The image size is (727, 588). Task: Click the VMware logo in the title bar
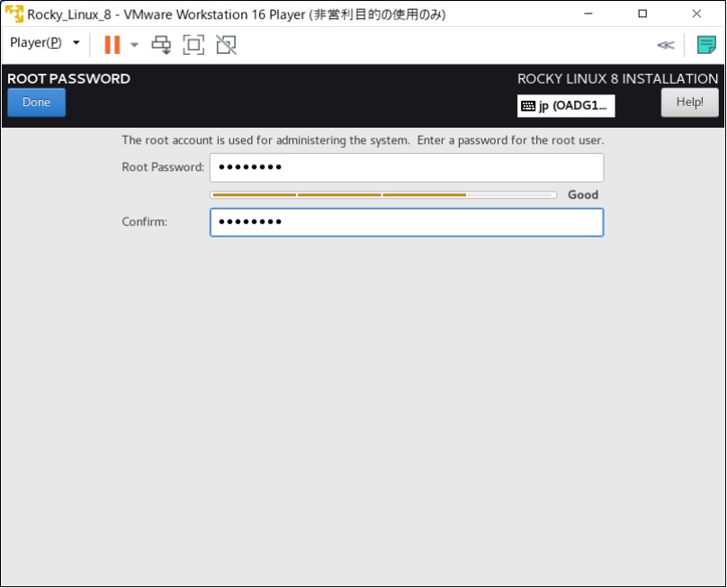(13, 13)
